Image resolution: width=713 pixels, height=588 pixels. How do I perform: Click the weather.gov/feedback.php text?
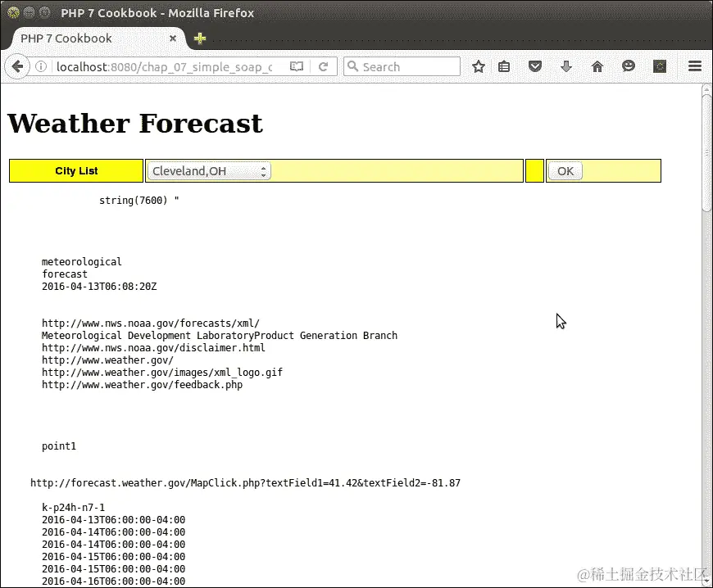click(x=143, y=384)
